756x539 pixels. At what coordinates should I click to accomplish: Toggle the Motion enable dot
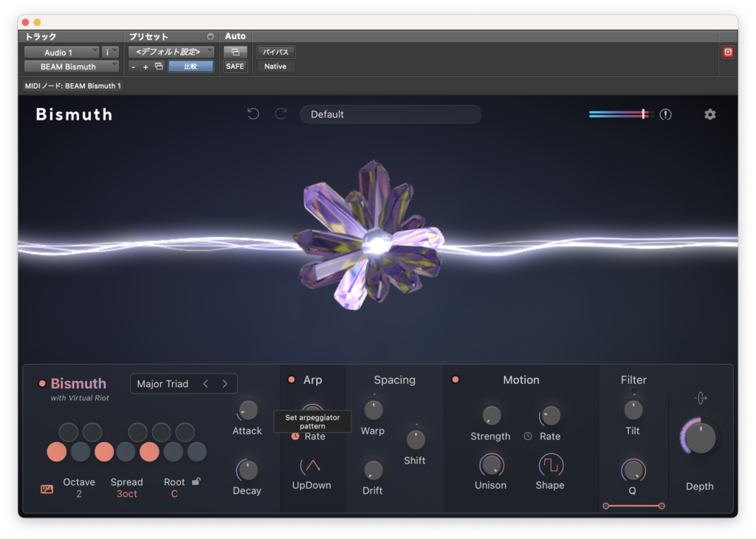[455, 380]
